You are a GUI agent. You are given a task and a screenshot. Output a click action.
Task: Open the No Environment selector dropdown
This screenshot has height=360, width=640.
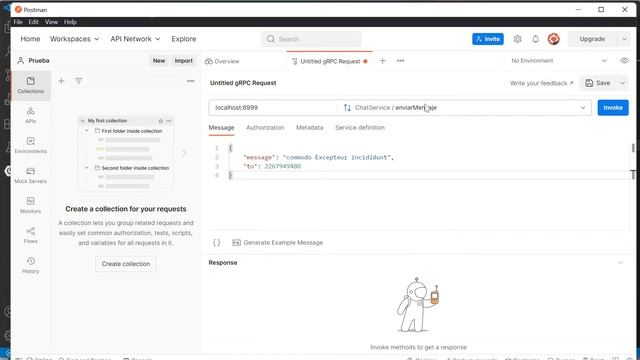pos(558,61)
